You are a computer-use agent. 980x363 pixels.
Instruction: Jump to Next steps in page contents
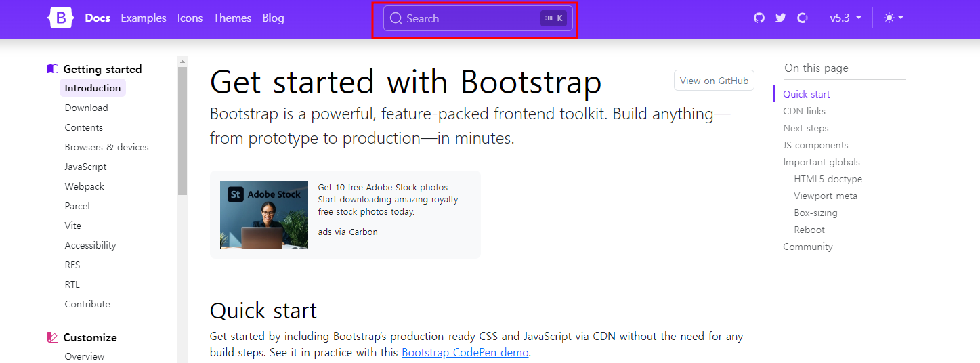coord(806,128)
